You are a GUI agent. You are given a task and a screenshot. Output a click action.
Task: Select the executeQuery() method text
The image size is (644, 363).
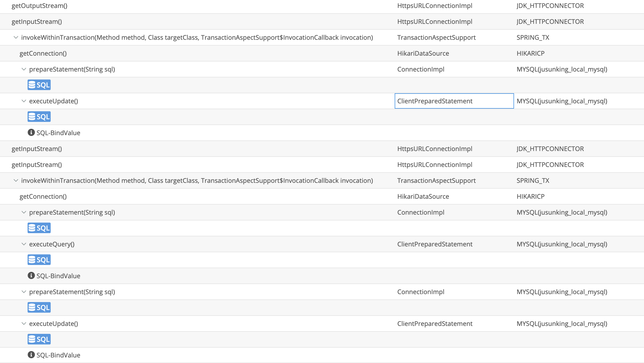pyautogui.click(x=52, y=244)
